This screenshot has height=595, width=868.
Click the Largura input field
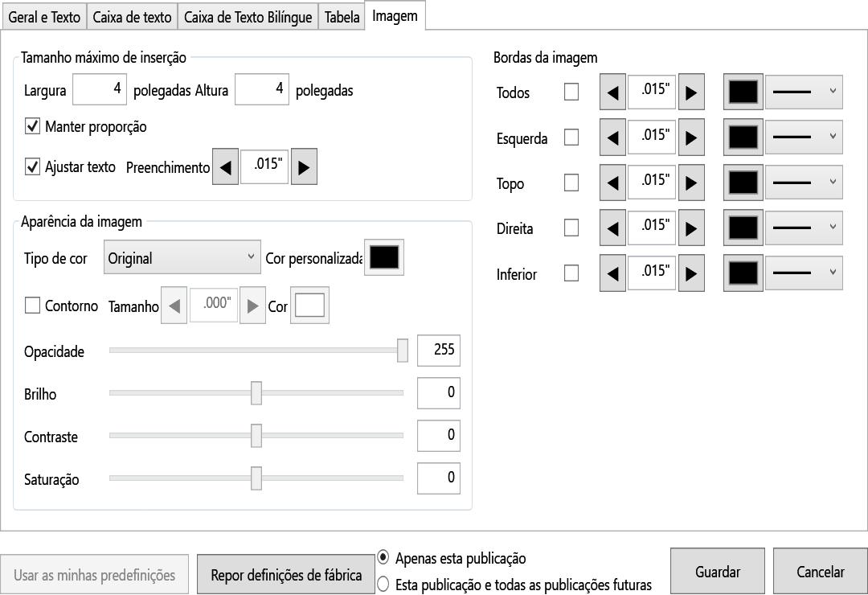pos(100,89)
